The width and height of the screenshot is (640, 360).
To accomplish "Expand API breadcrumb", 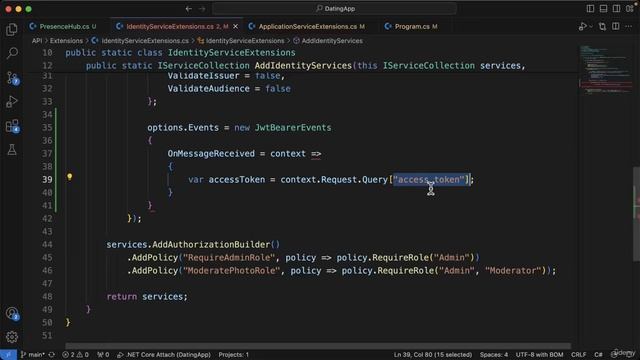I will (37, 41).
